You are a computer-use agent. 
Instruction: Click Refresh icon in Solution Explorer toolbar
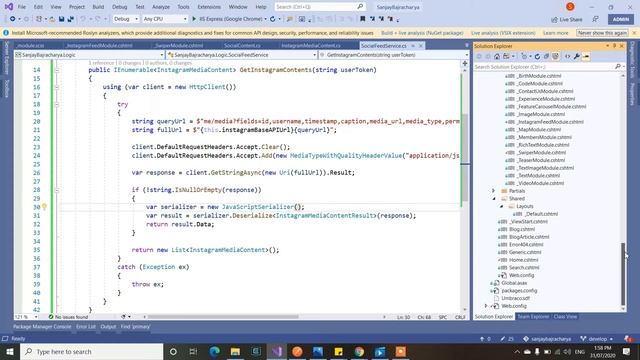click(537, 56)
